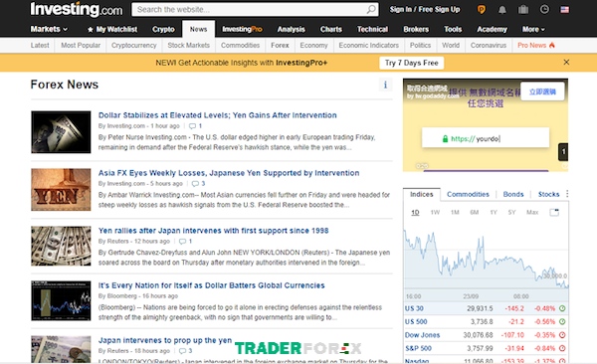Open the Crypto menu
This screenshot has height=364, width=597.
click(163, 29)
